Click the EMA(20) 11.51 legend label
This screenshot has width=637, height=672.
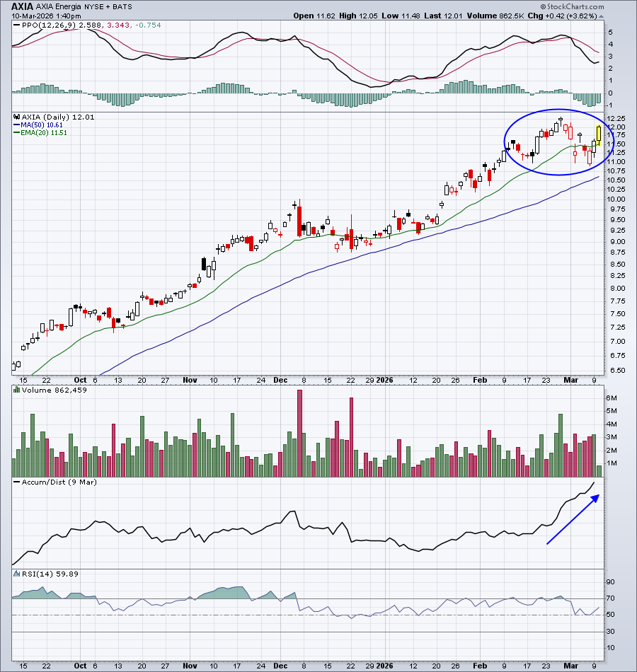click(44, 133)
